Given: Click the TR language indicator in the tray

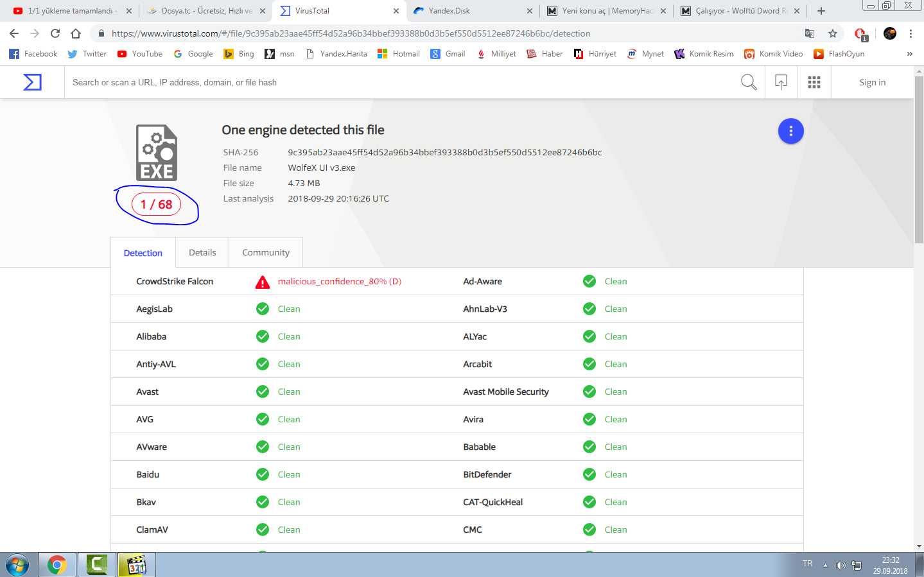Looking at the screenshot, I should click(807, 564).
